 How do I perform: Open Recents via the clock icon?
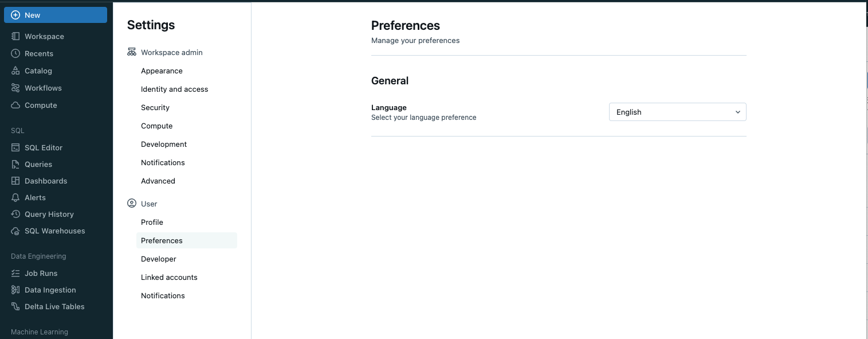click(15, 53)
